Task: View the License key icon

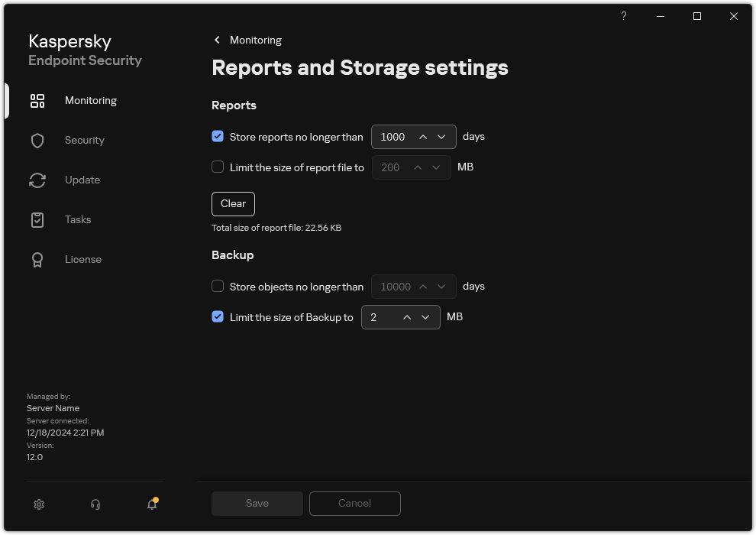Action: [x=37, y=259]
